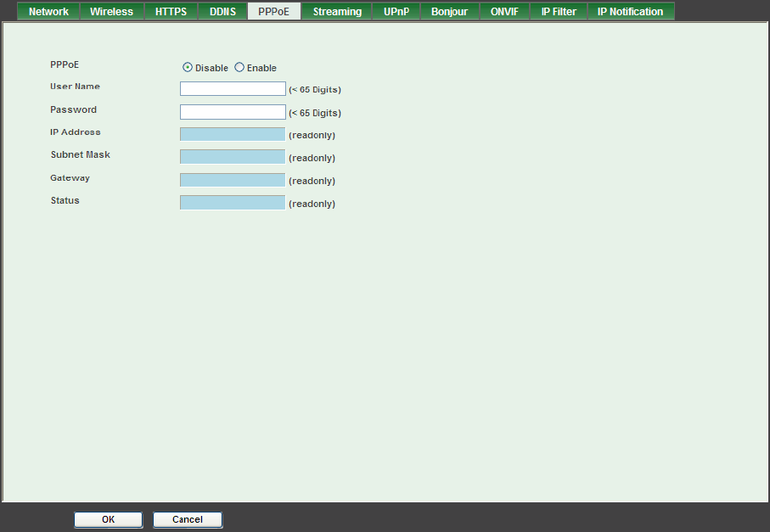Click the IP Address label
The width and height of the screenshot is (770, 532).
tap(76, 132)
